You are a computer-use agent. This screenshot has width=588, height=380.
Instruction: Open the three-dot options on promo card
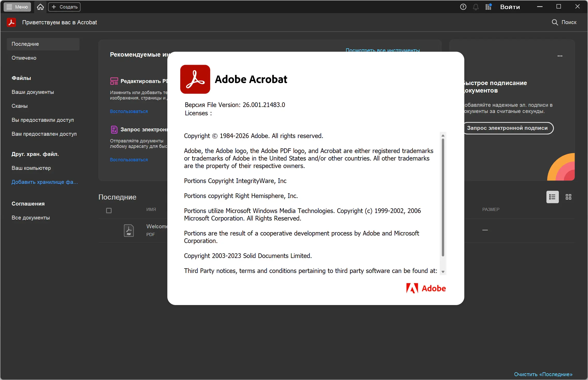point(560,56)
